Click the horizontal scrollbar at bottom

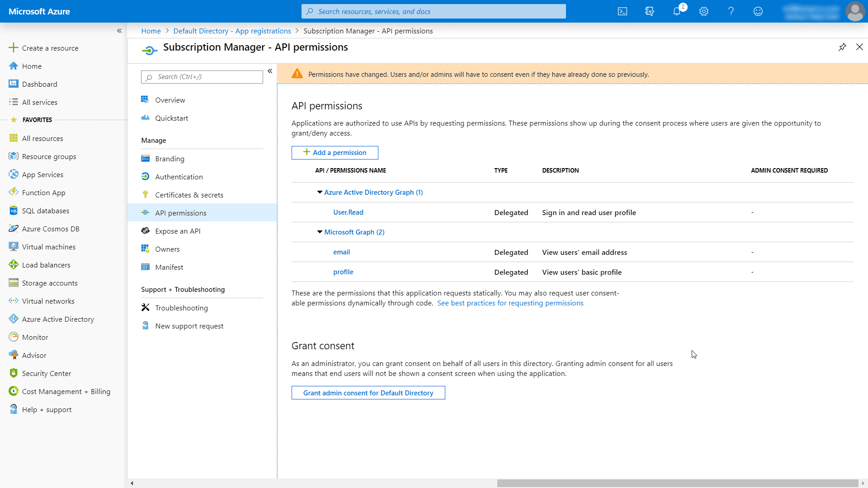click(x=677, y=483)
